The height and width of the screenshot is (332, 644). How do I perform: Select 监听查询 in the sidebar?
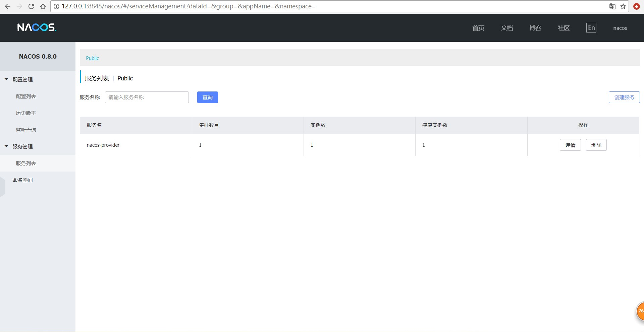coord(26,130)
